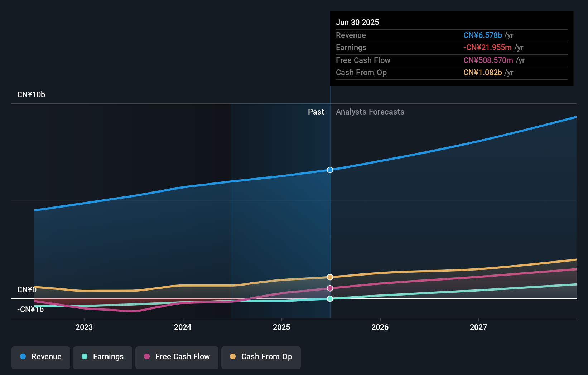Click the Analysts Forecasts label
This screenshot has height=375, width=588.
(370, 112)
